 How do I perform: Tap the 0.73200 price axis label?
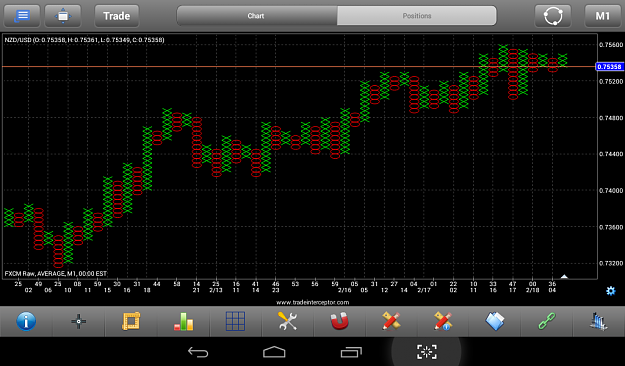(x=611, y=263)
